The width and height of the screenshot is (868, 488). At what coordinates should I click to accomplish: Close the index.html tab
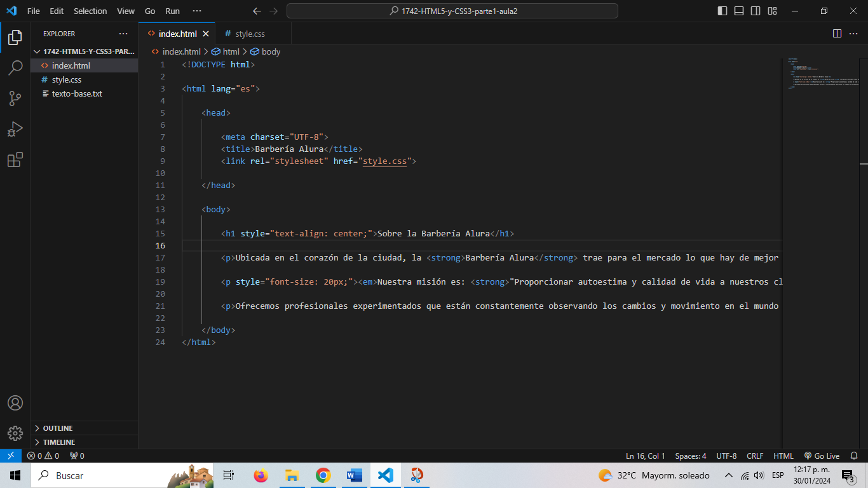pyautogui.click(x=205, y=34)
